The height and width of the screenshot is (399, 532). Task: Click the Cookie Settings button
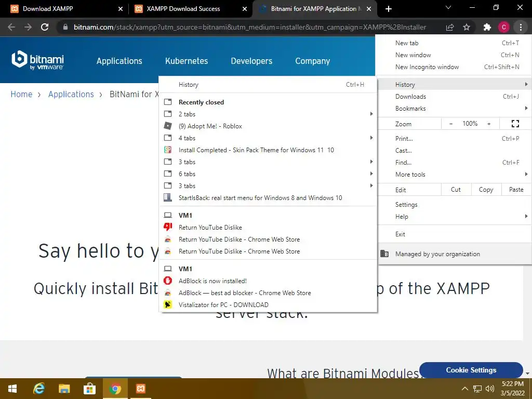(x=471, y=370)
